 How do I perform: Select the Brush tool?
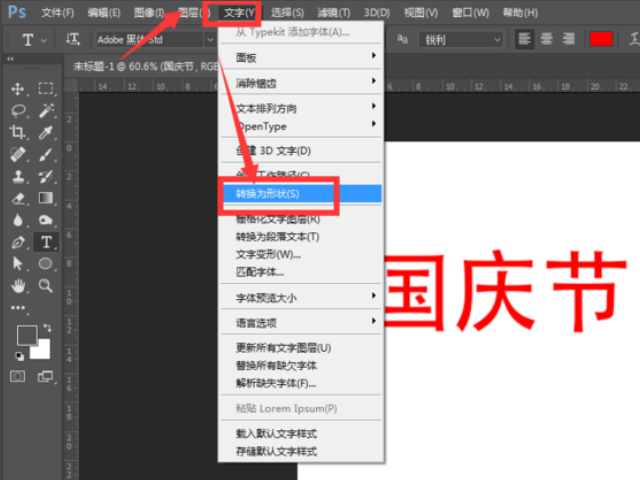pos(46,154)
